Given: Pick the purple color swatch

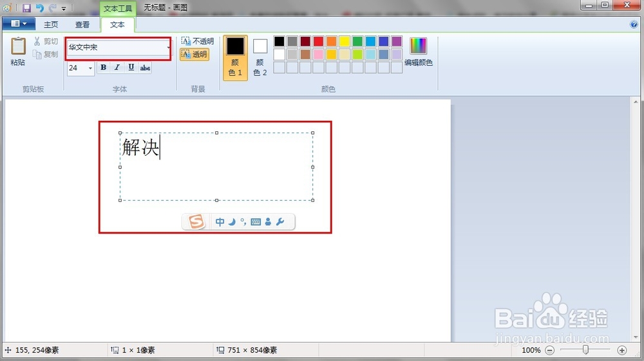Looking at the screenshot, I should pyautogui.click(x=397, y=41).
